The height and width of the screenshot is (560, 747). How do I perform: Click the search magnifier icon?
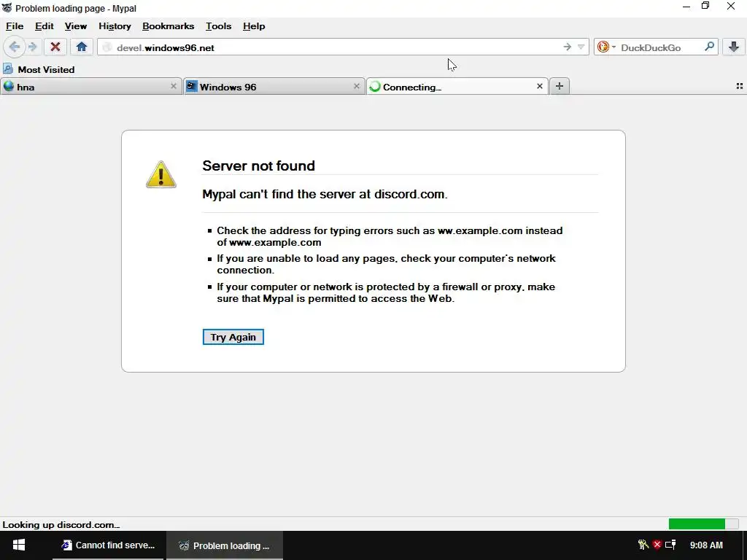(x=709, y=47)
